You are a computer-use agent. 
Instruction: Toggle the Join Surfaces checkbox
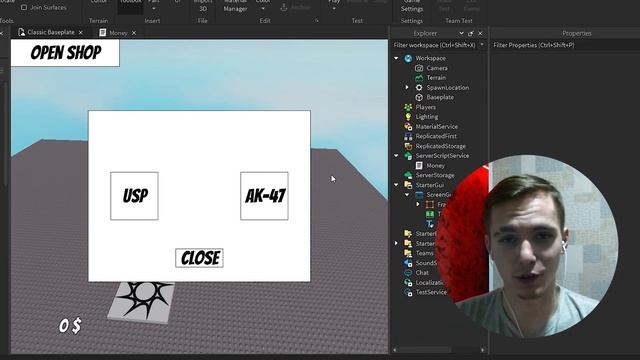coord(24,7)
